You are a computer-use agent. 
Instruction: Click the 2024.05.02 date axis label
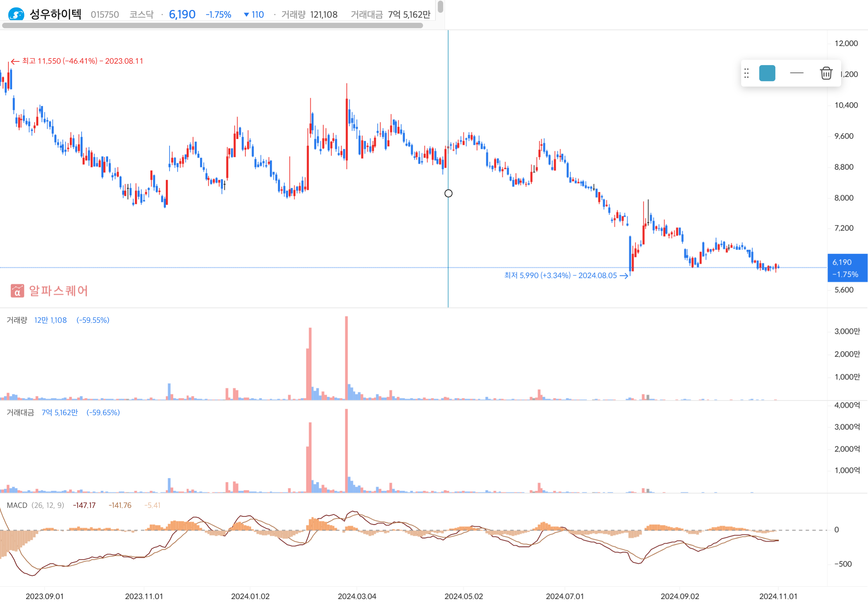(463, 596)
